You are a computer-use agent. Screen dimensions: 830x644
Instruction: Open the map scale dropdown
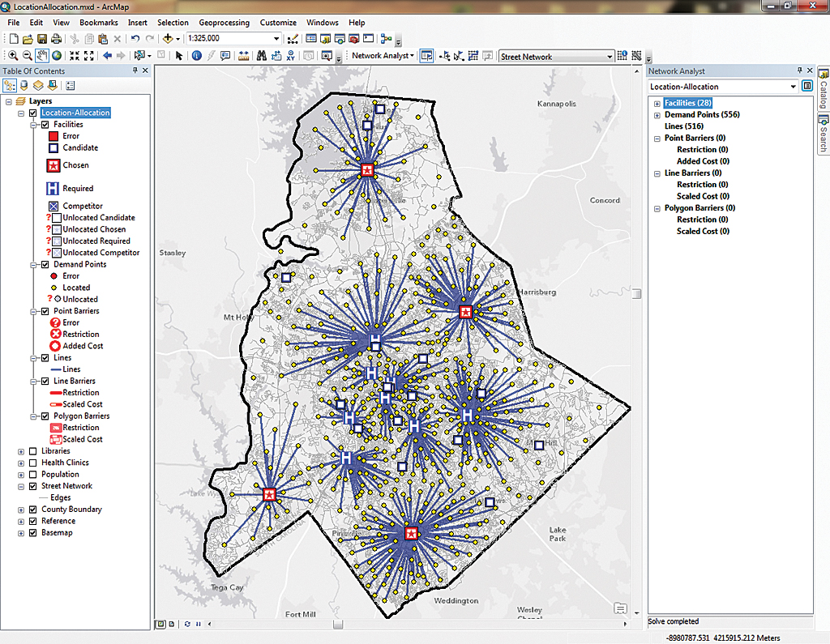(x=276, y=39)
